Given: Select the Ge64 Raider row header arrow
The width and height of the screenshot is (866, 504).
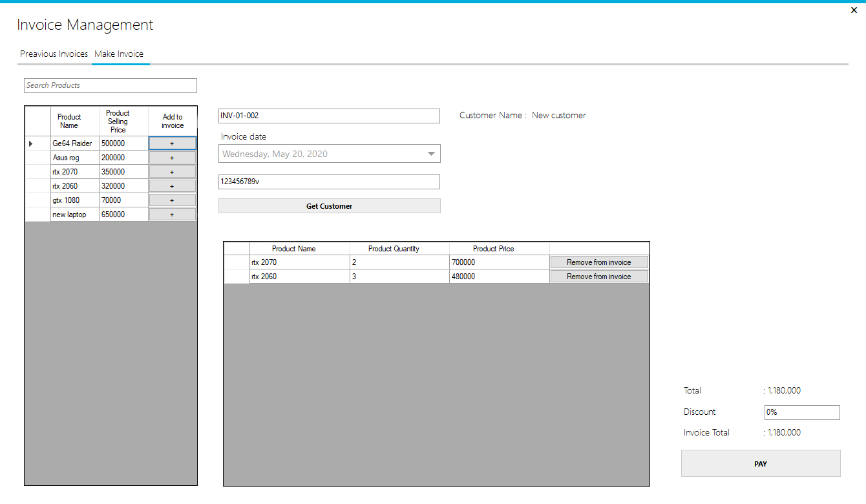Looking at the screenshot, I should [x=37, y=143].
